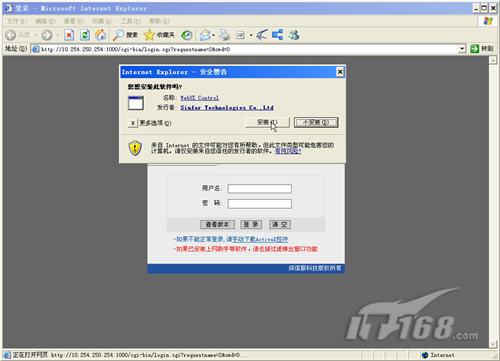Viewport: 500px width, 361px height.
Task: Click the 密码 password field
Action: coord(260,204)
